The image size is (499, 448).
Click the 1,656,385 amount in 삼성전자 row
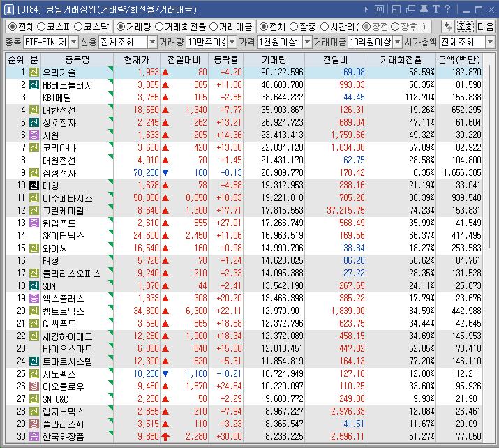click(x=463, y=173)
